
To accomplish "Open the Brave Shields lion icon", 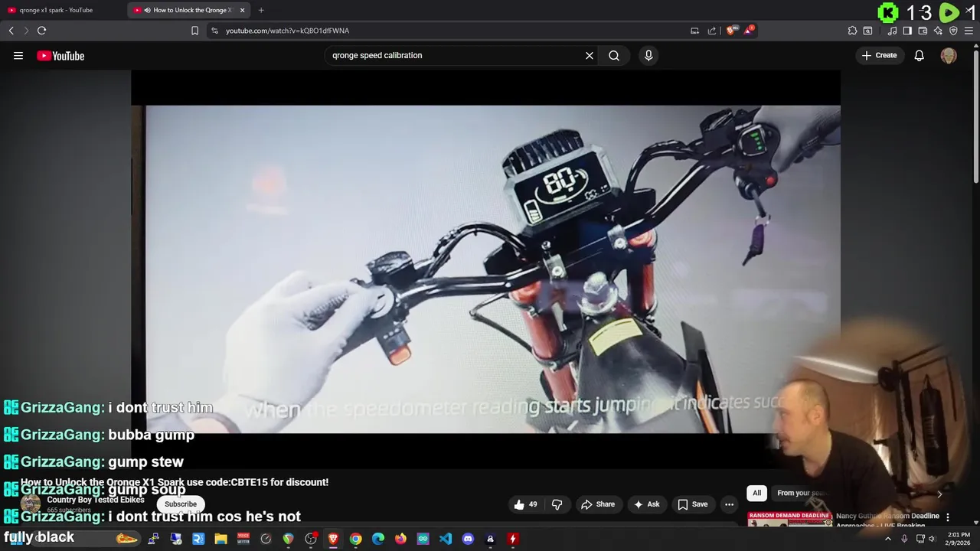I will click(730, 31).
